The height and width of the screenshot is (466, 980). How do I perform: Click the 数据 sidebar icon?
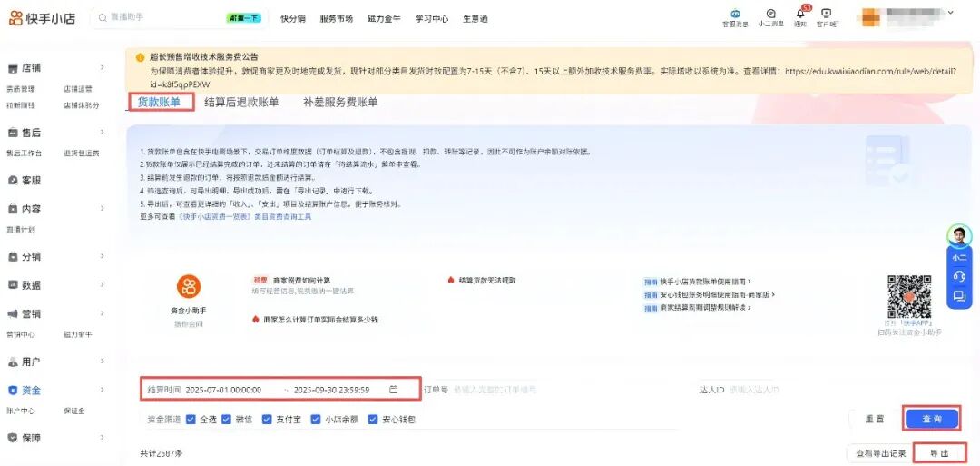click(x=12, y=285)
